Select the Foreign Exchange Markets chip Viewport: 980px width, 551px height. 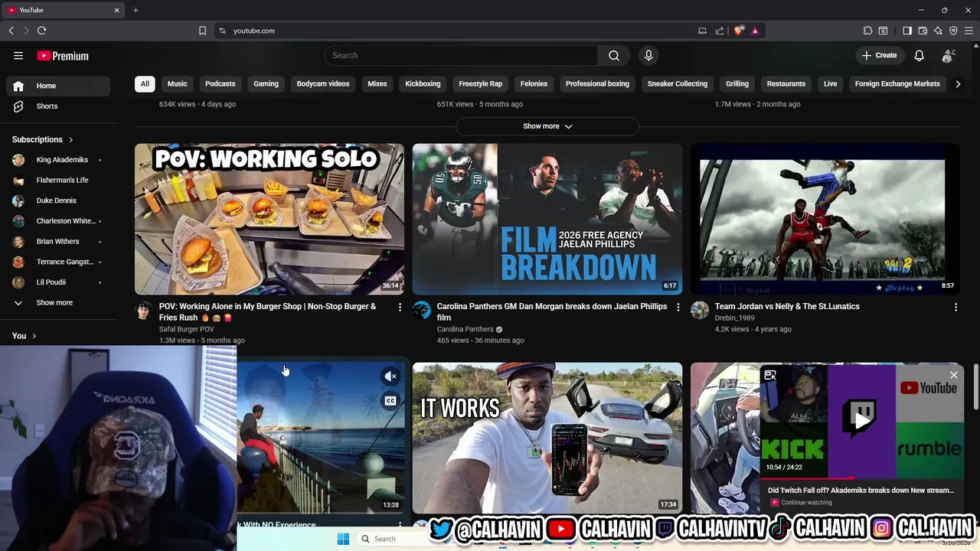[x=897, y=83]
